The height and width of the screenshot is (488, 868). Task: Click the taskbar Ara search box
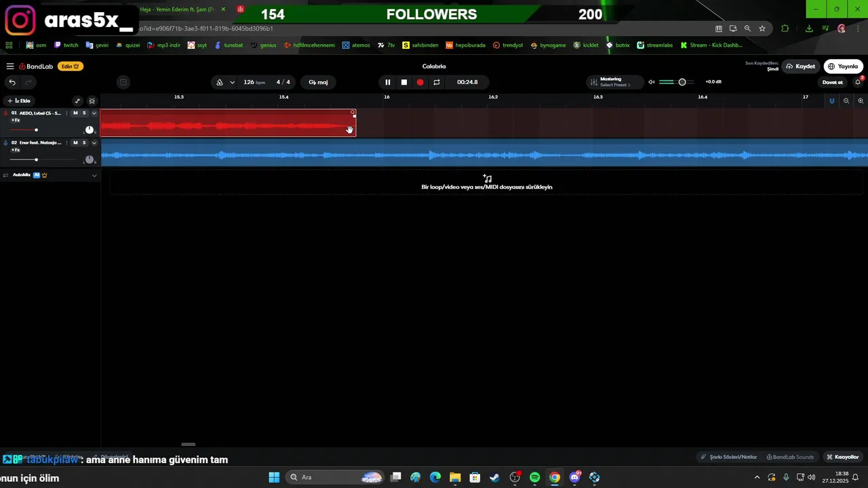335,477
